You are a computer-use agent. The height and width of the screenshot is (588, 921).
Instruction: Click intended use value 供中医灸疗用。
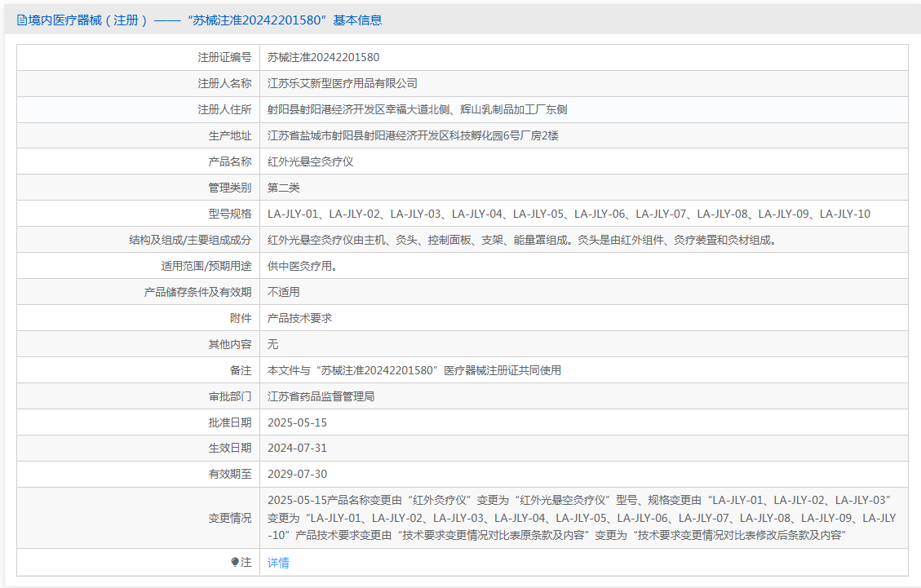point(303,266)
